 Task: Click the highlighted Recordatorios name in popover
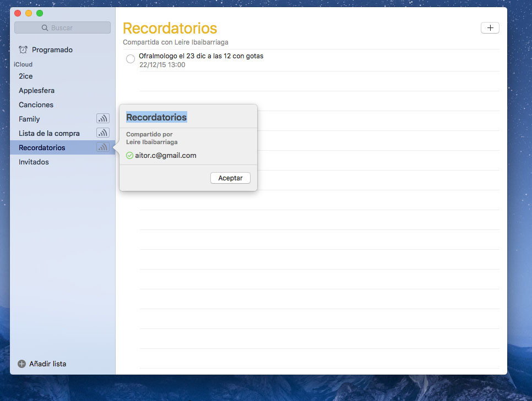coord(156,117)
